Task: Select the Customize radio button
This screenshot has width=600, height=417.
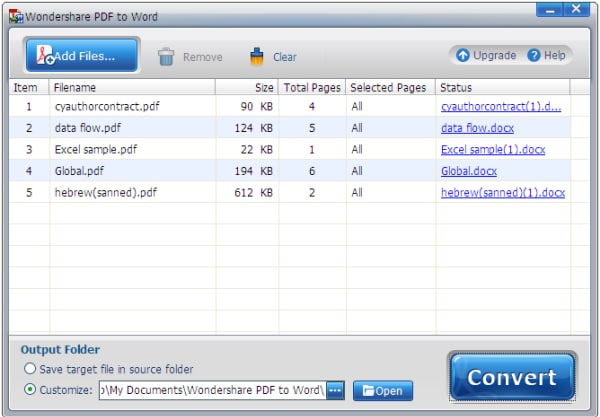Action: tap(30, 390)
